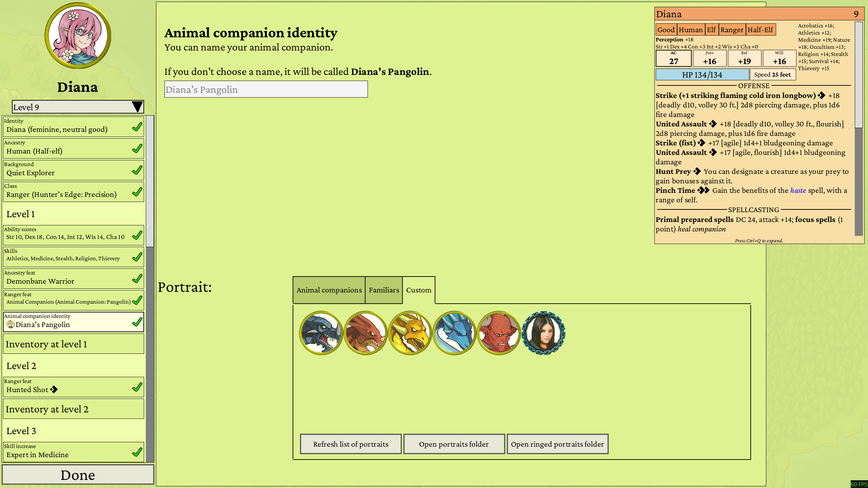
Task: Choose the red horned devil portrait
Action: (498, 333)
